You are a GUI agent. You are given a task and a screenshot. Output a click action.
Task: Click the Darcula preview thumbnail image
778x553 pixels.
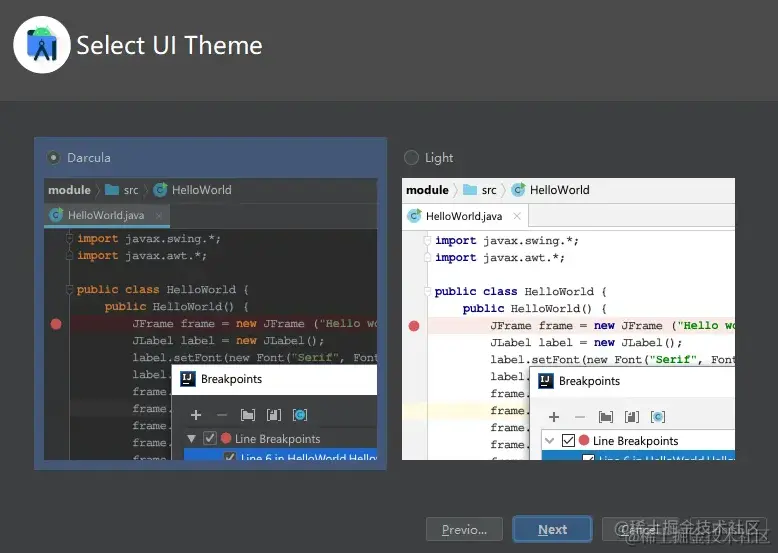click(211, 319)
